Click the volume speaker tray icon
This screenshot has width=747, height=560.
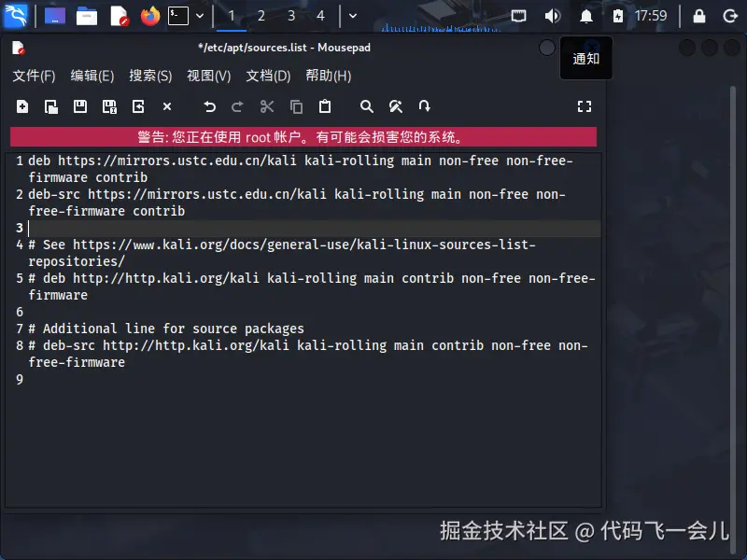pyautogui.click(x=552, y=16)
